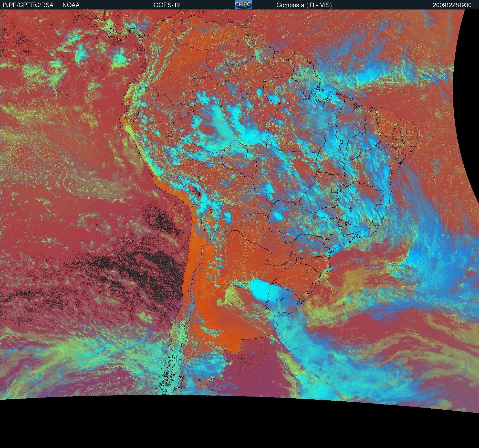Click the timestamp 200912281930
Screen dimensions: 479x448
point(452,5)
